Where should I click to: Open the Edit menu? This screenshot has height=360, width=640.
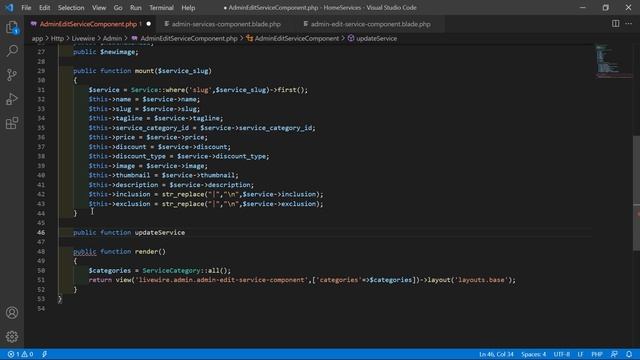(x=44, y=8)
